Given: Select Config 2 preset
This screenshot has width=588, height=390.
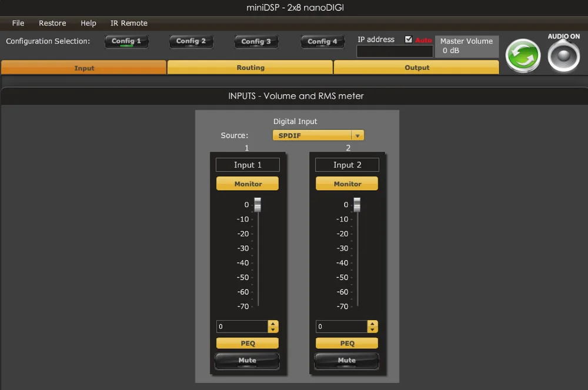Looking at the screenshot, I should point(191,41).
